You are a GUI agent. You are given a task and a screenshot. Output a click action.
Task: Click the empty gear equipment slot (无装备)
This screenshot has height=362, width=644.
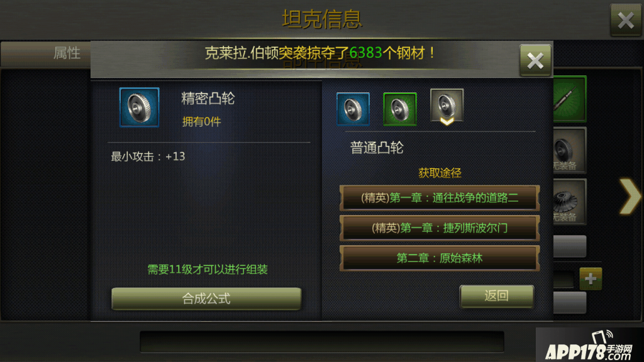(570, 150)
